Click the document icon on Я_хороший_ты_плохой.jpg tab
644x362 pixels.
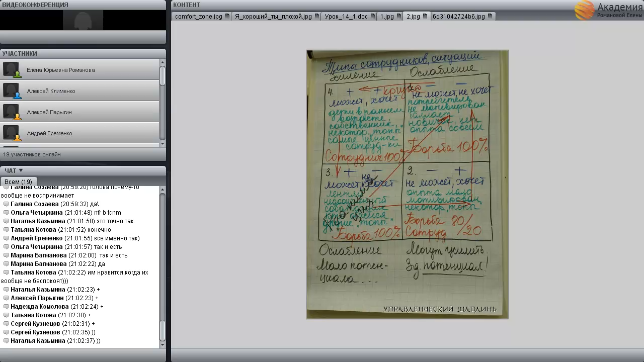[317, 16]
